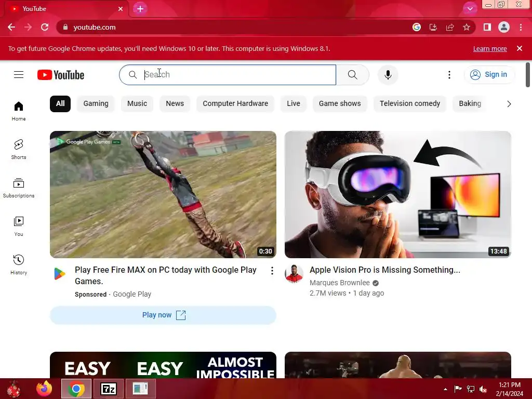
Task: Open the You section in sidebar
Action: [x=19, y=226]
